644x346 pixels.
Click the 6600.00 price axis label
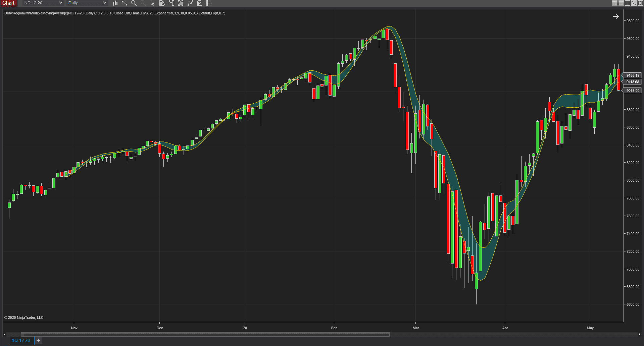[633, 304]
